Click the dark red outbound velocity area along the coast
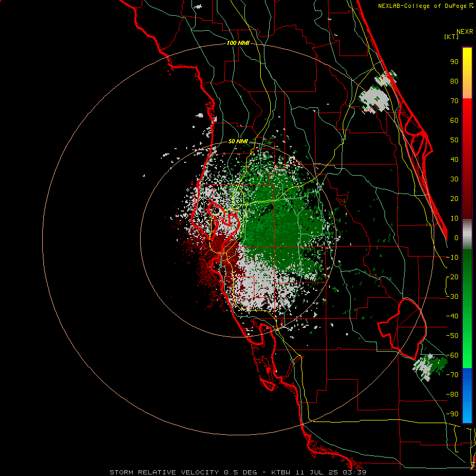476x476 pixels. point(213,261)
